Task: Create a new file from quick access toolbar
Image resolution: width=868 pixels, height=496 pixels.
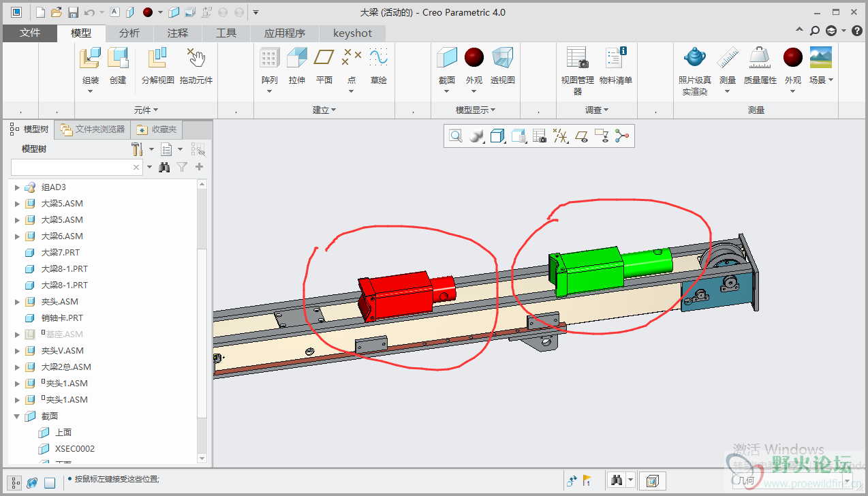Action: tap(40, 12)
